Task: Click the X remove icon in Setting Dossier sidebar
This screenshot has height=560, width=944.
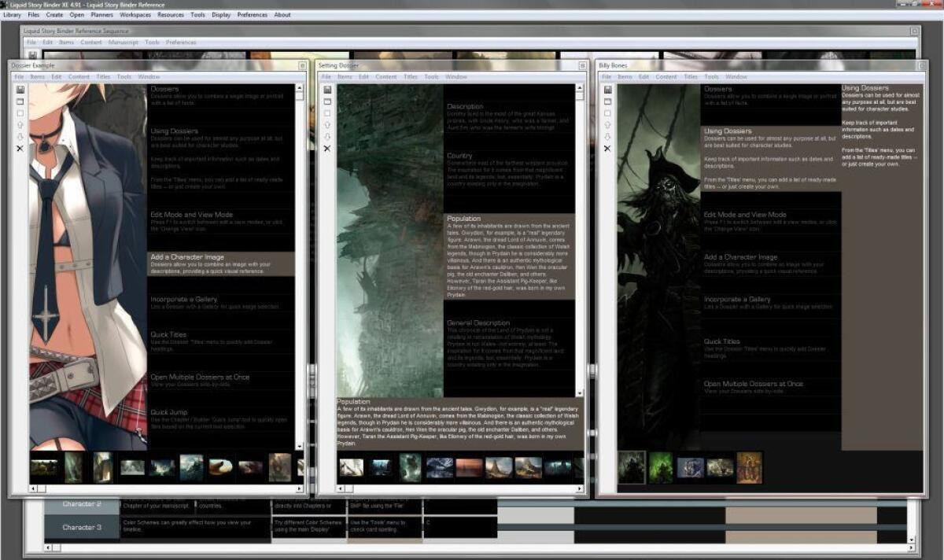Action: tap(327, 148)
